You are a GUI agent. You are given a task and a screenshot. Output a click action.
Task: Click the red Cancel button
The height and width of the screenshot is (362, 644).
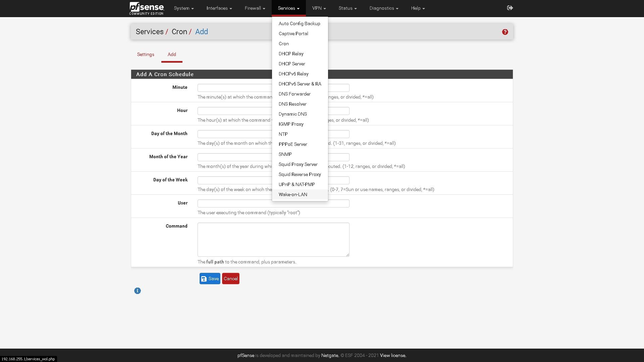[x=230, y=279]
